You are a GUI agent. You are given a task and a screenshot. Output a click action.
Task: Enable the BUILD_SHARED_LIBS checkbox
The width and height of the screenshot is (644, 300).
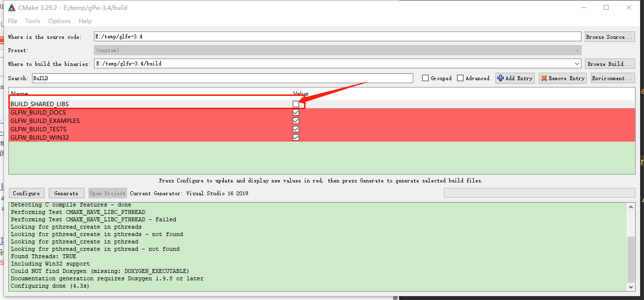pos(296,104)
